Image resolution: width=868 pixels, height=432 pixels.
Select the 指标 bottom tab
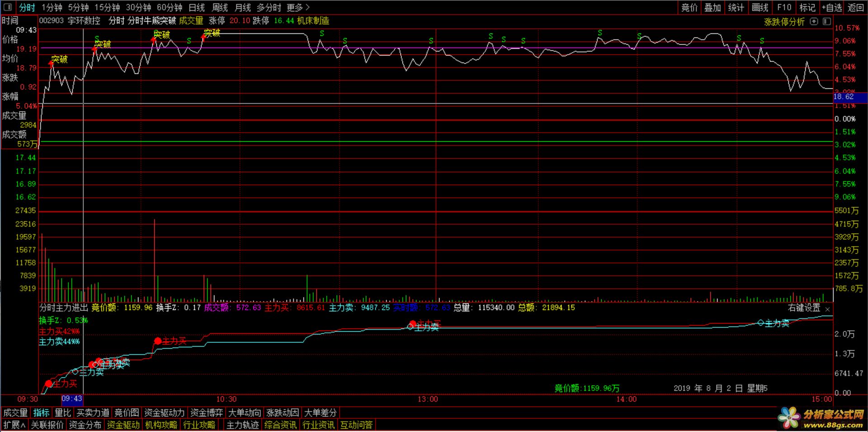click(x=41, y=413)
